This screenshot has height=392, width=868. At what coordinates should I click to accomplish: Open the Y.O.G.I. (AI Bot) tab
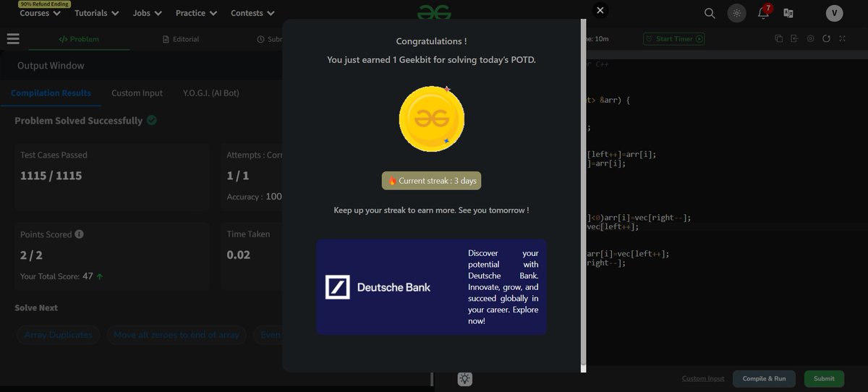coord(211,93)
